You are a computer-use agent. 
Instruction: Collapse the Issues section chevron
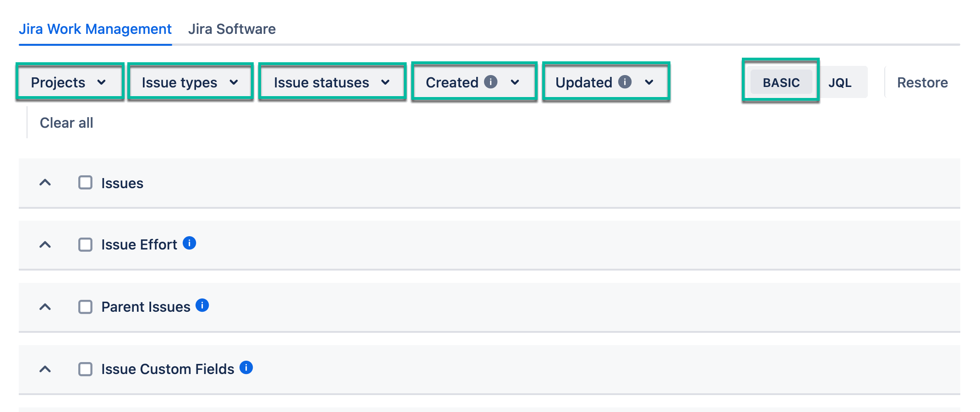pos(45,183)
